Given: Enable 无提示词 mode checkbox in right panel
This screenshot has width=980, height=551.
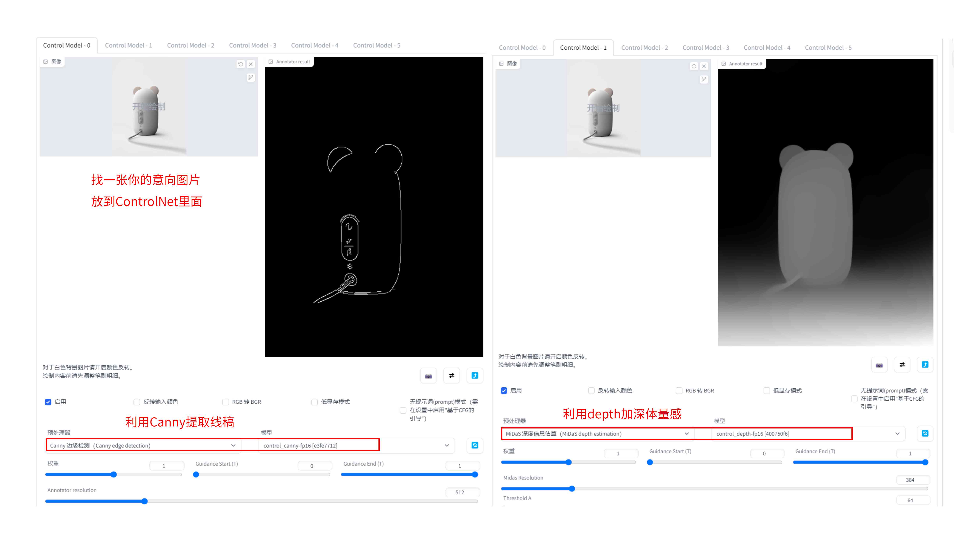Looking at the screenshot, I should point(854,399).
